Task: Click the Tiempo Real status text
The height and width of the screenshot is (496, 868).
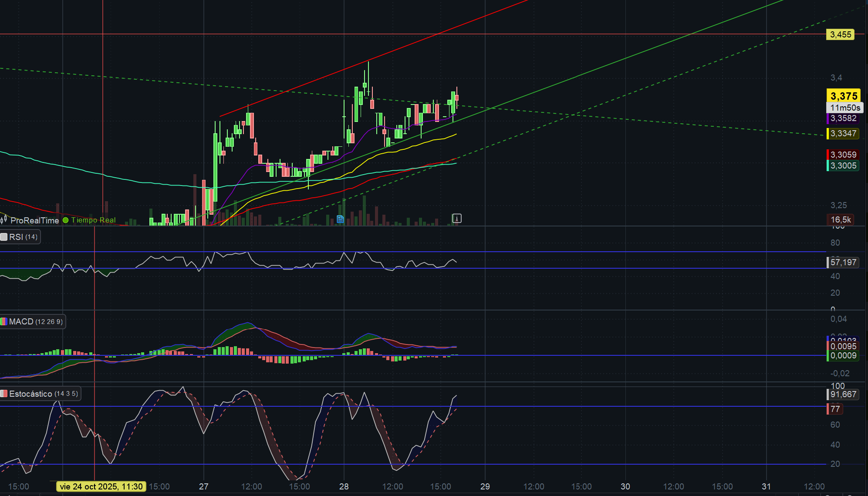Action: pyautogui.click(x=94, y=220)
